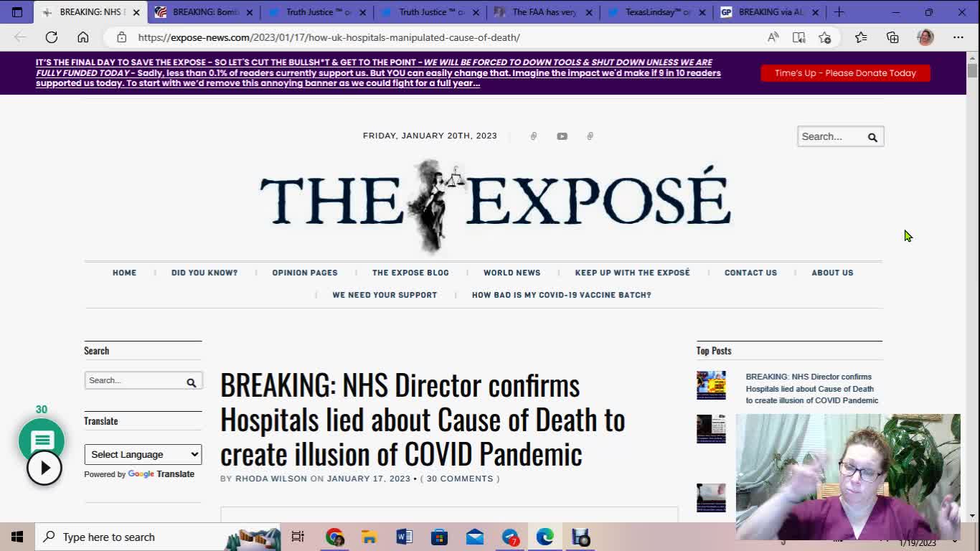Open the Windows Start menu

coord(17,537)
